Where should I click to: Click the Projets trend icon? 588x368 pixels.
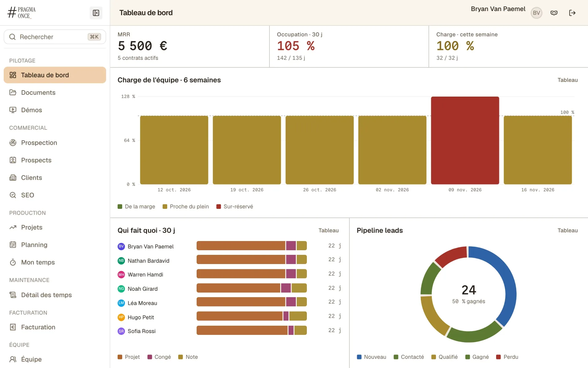(x=13, y=227)
